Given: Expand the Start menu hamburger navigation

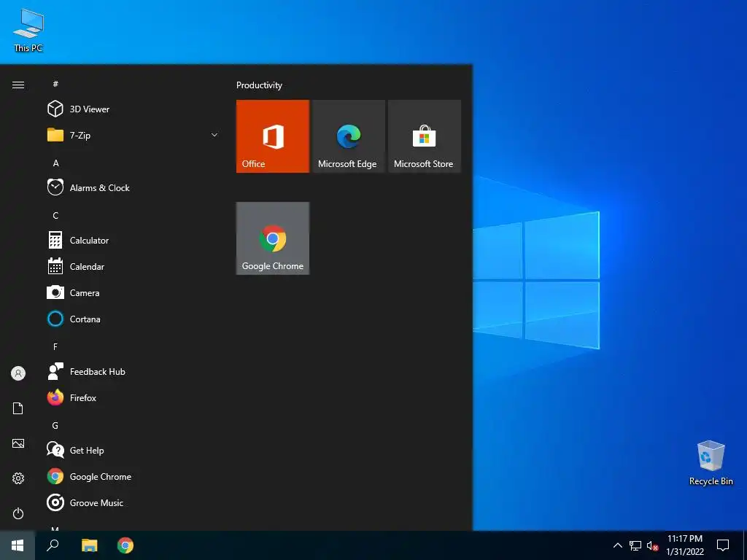Looking at the screenshot, I should tap(18, 85).
